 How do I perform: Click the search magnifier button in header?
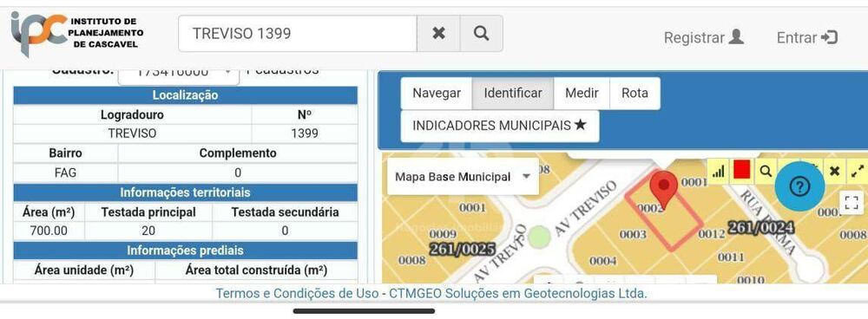point(481,33)
